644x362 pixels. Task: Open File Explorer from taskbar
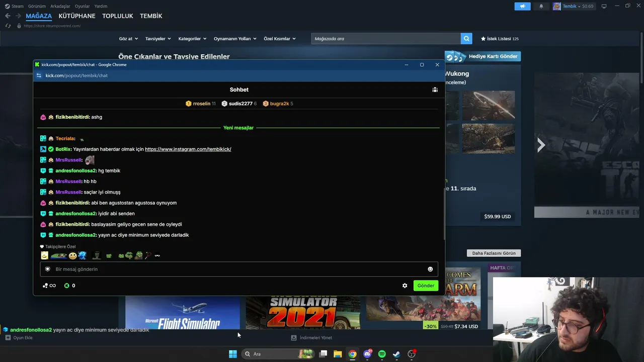click(x=338, y=354)
